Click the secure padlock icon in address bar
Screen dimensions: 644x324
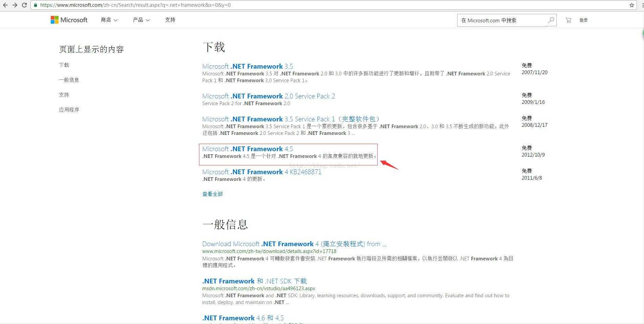pyautogui.click(x=36, y=5)
